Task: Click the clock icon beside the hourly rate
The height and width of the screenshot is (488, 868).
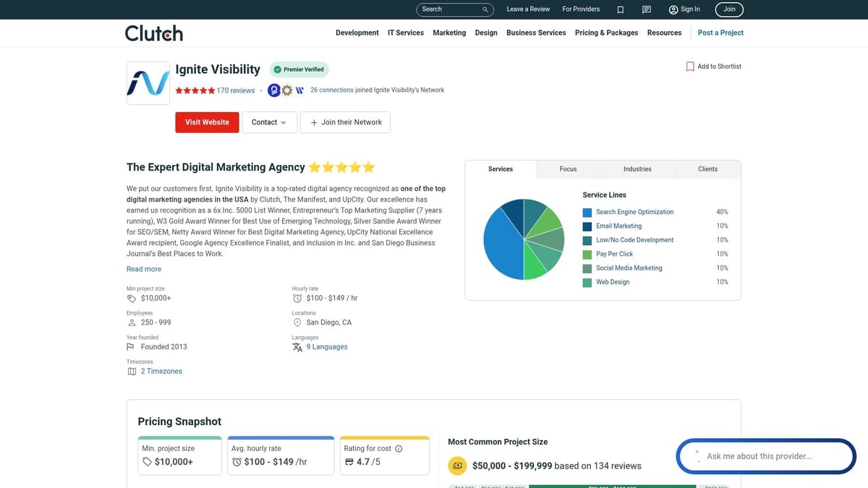Action: click(297, 298)
